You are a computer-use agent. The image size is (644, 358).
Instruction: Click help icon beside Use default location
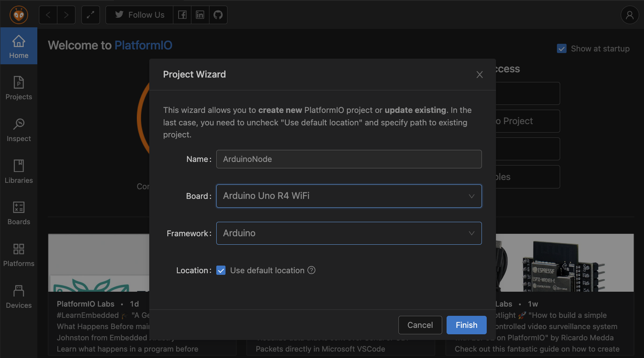(x=311, y=270)
